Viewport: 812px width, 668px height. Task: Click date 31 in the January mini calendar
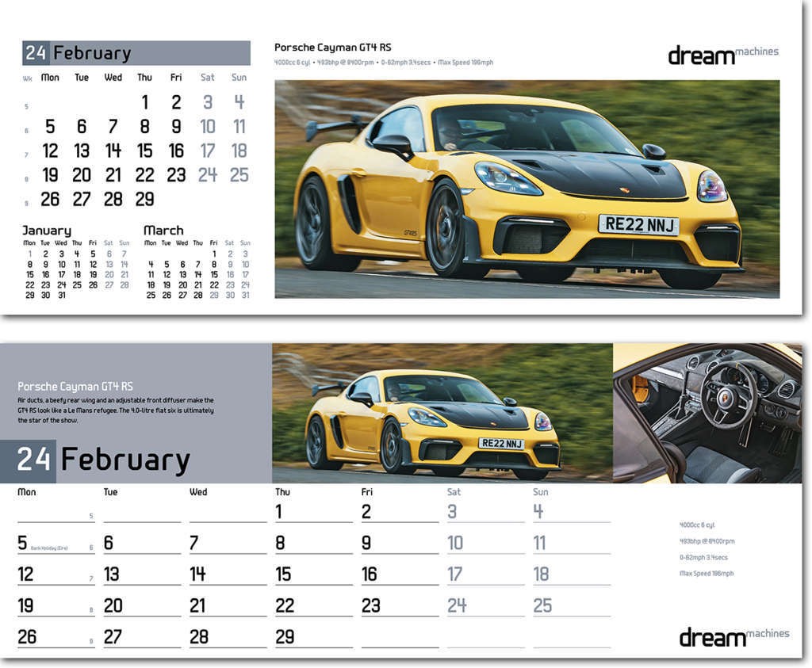(62, 296)
